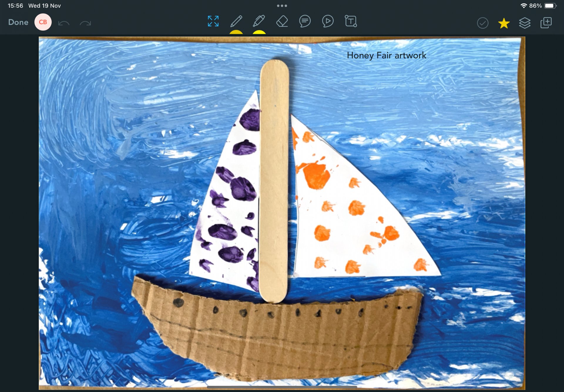This screenshot has width=564, height=392.
Task: Toggle the yellow star favourite
Action: [x=503, y=23]
